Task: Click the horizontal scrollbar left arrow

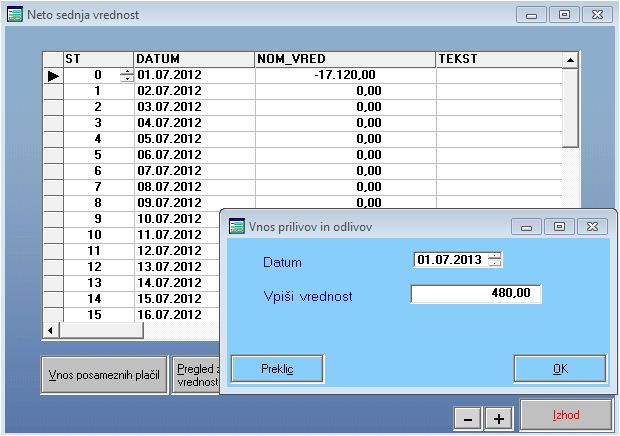Action: click(49, 329)
